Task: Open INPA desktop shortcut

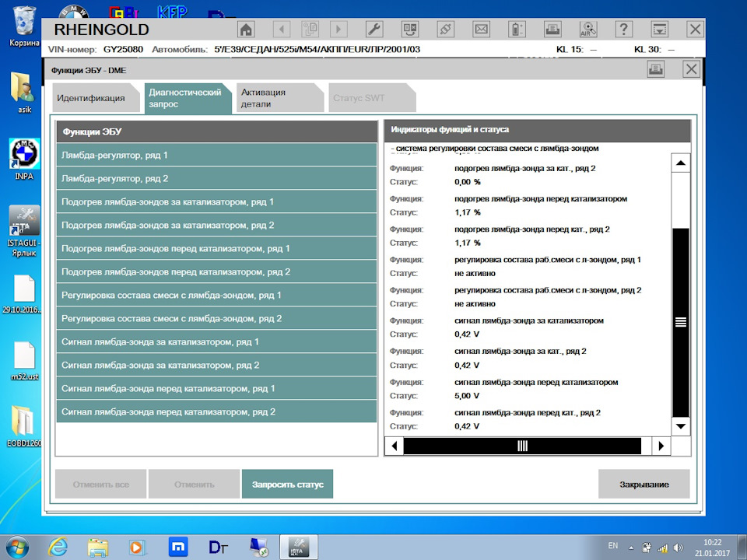Action: tap(24, 159)
